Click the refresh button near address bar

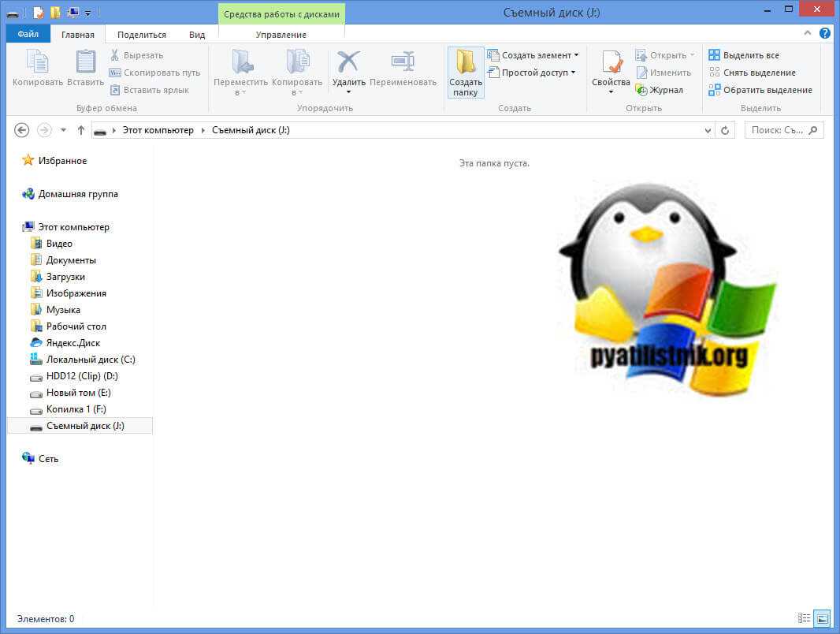pos(726,130)
